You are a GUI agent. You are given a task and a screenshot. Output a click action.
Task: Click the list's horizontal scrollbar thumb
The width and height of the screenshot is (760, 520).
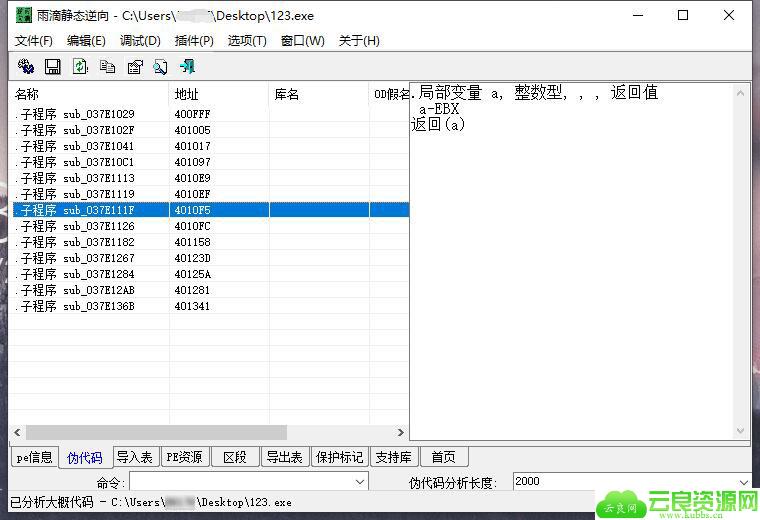coord(156,432)
